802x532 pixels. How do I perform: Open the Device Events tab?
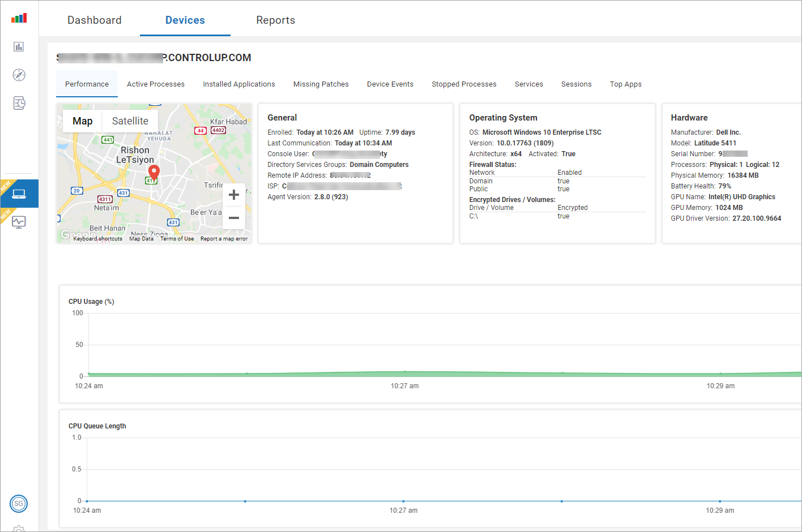click(390, 84)
